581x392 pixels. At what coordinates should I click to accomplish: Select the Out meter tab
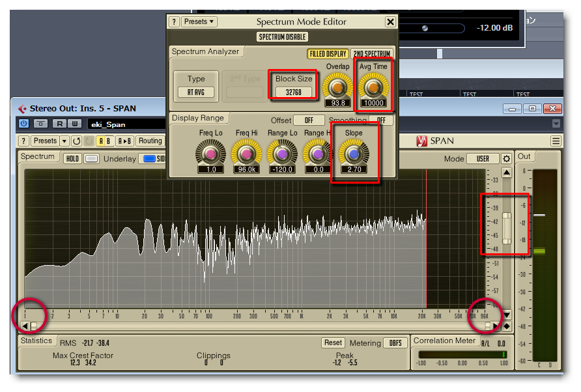click(524, 156)
